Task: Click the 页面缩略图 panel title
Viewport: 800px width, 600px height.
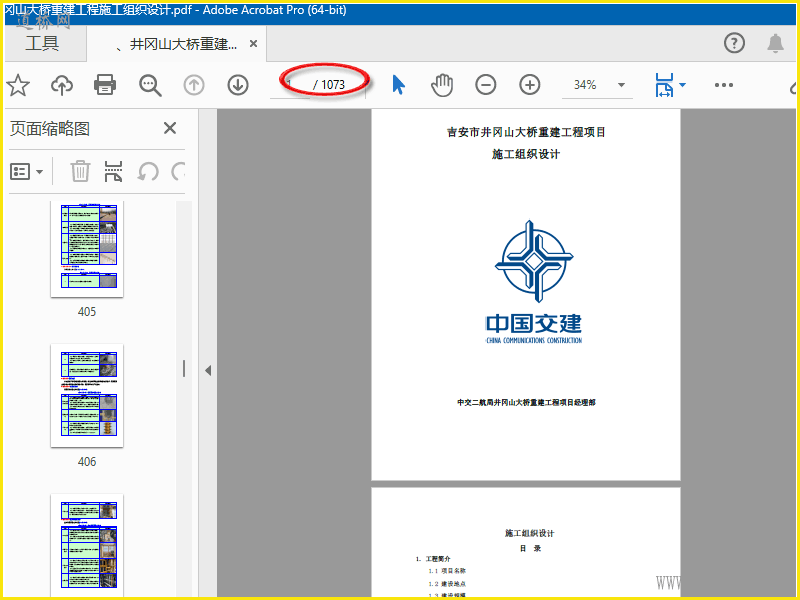Action: click(x=50, y=129)
